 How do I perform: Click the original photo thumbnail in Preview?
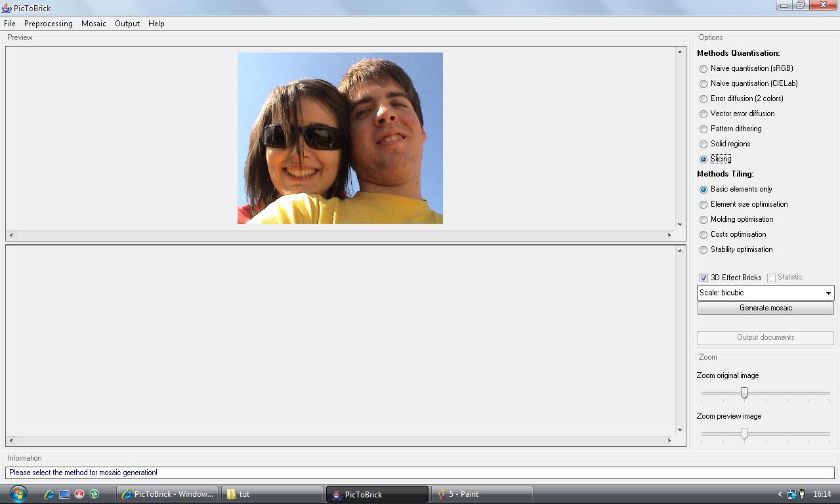click(340, 138)
